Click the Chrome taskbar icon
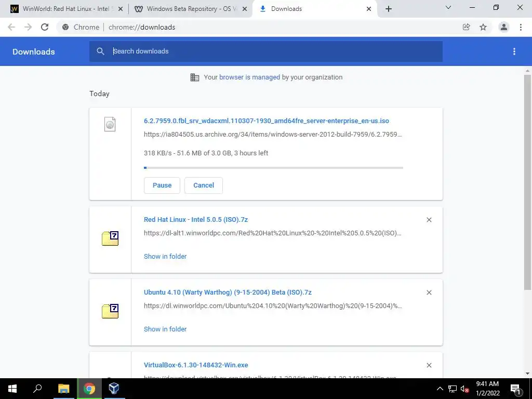Image resolution: width=532 pixels, height=399 pixels. [x=89, y=389]
